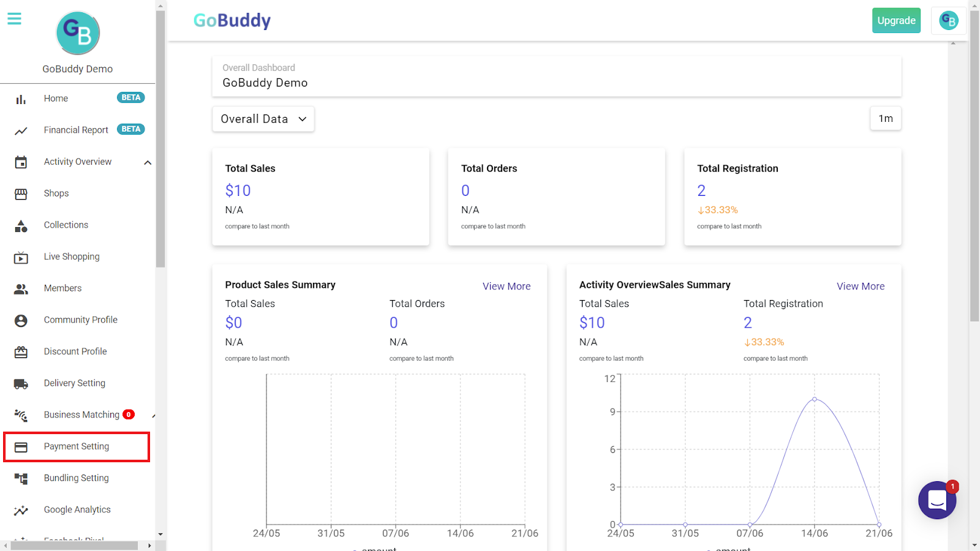Click the GoBuddy Demo sidebar avatar logo
This screenshot has width=980, height=551.
(78, 33)
